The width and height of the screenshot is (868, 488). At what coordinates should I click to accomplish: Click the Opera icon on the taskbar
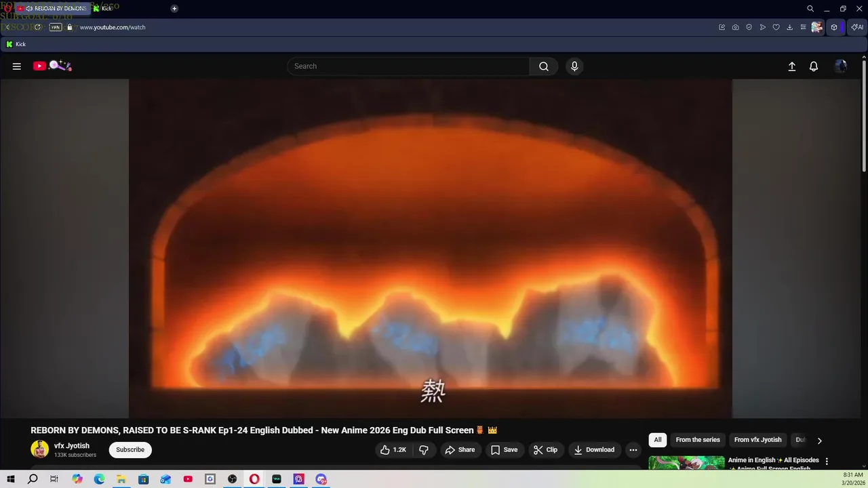pyautogui.click(x=254, y=479)
